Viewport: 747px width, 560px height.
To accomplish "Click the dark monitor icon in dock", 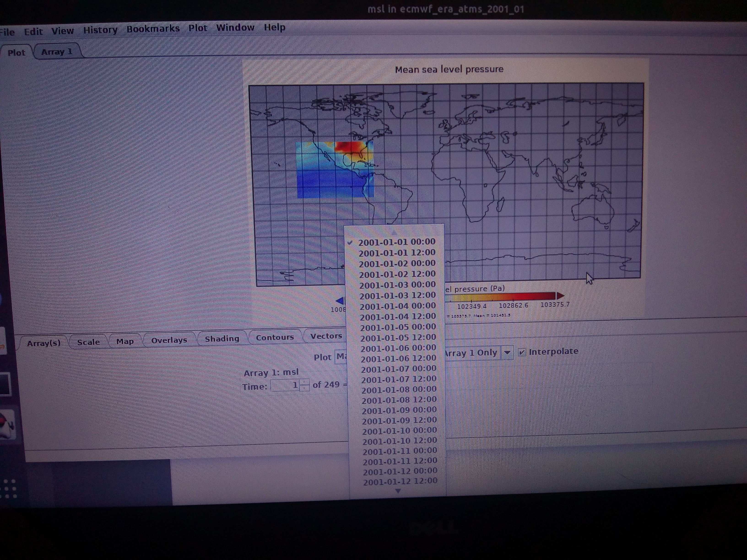I will tap(5, 384).
